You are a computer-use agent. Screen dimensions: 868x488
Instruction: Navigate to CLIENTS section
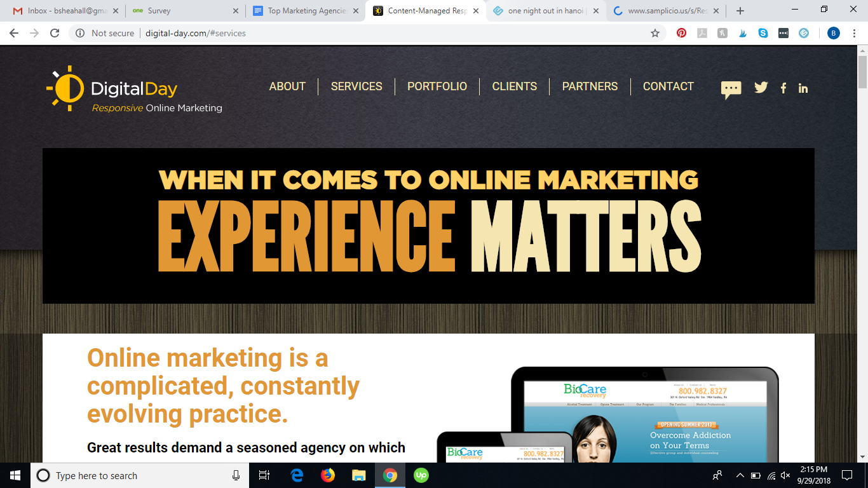514,86
